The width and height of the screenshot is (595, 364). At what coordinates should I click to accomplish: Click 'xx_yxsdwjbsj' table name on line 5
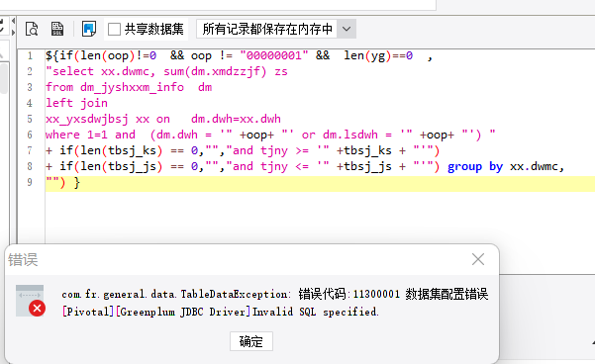(x=87, y=119)
